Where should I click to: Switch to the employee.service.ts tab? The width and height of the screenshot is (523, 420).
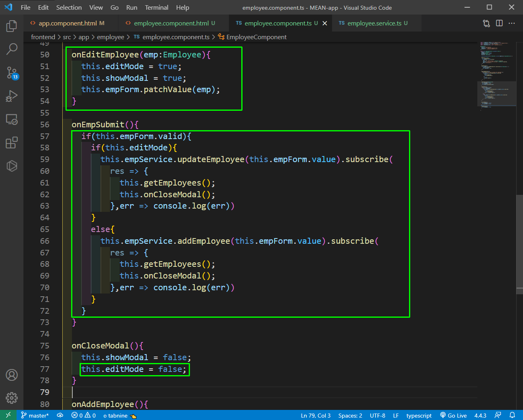[377, 23]
